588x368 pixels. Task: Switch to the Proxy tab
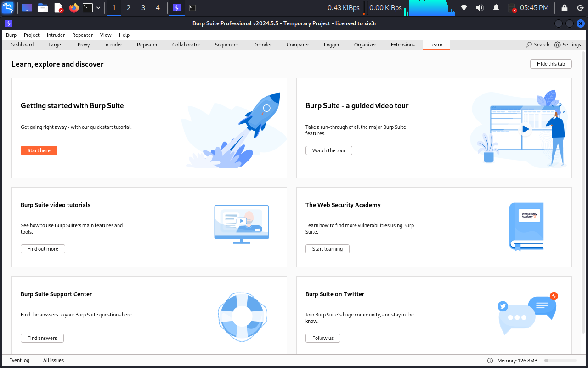pyautogui.click(x=84, y=45)
